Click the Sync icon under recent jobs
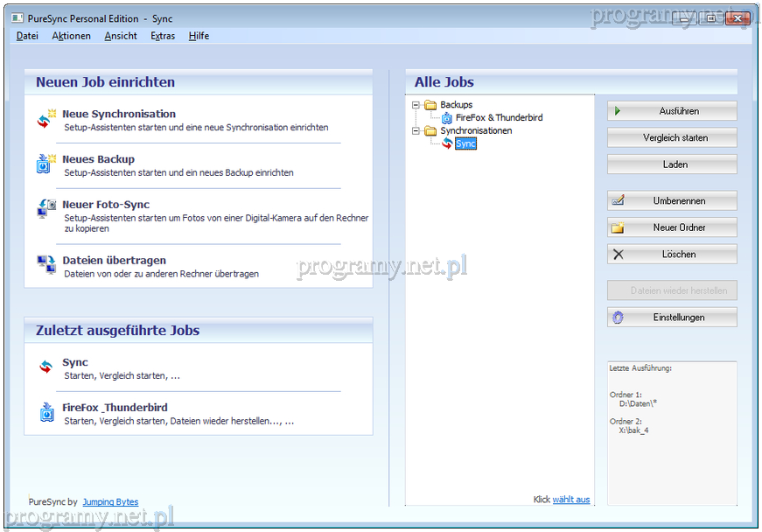This screenshot has width=762, height=532. [46, 367]
